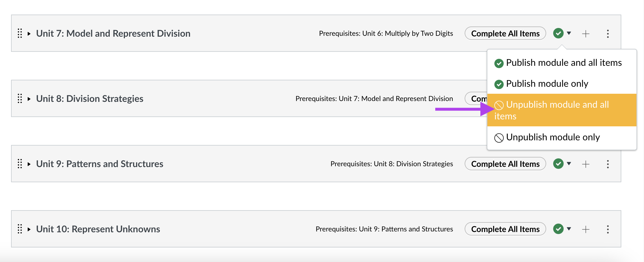This screenshot has width=644, height=262.
Task: Click drag handle for Unit 7 module
Action: point(20,33)
